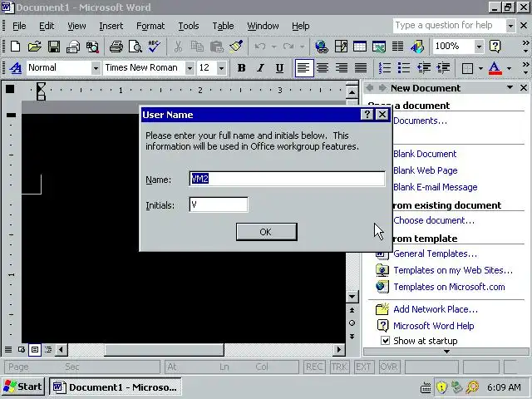
Task: Open the New Document task pane menu arrow
Action: click(510, 88)
